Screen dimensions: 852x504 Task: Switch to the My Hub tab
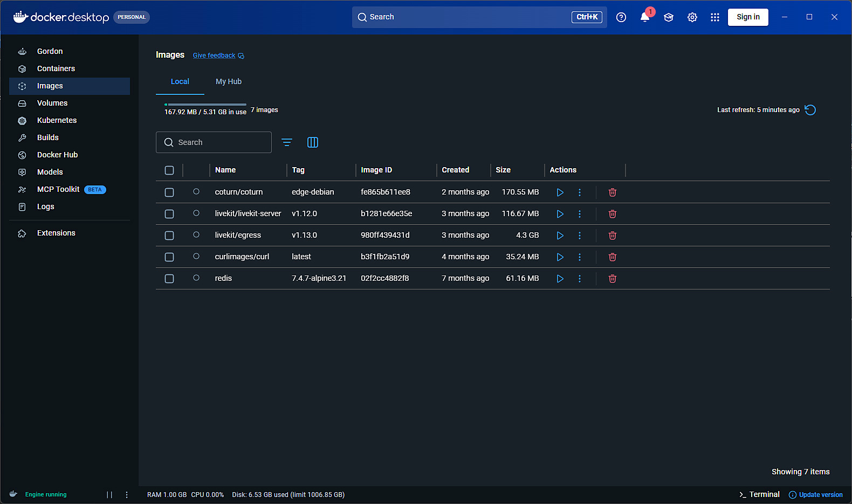(x=229, y=81)
